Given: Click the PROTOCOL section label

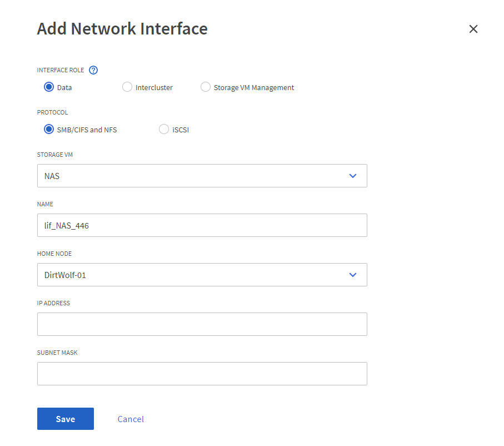Looking at the screenshot, I should [52, 112].
